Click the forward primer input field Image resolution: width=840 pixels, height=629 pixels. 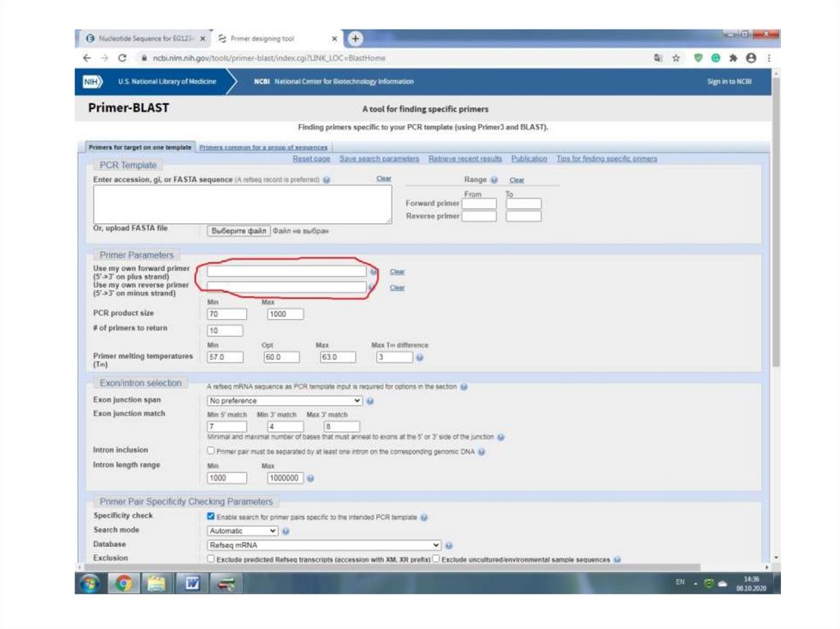(x=286, y=271)
